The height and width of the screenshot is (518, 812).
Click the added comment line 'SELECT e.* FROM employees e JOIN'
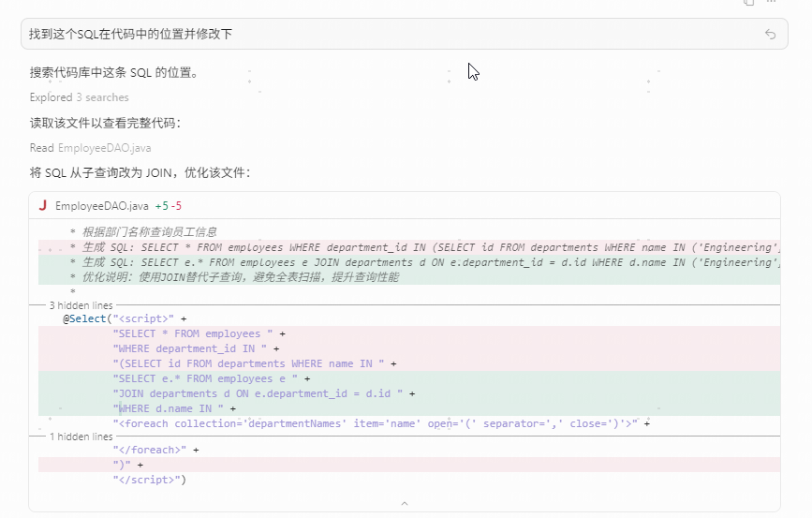pos(409,262)
